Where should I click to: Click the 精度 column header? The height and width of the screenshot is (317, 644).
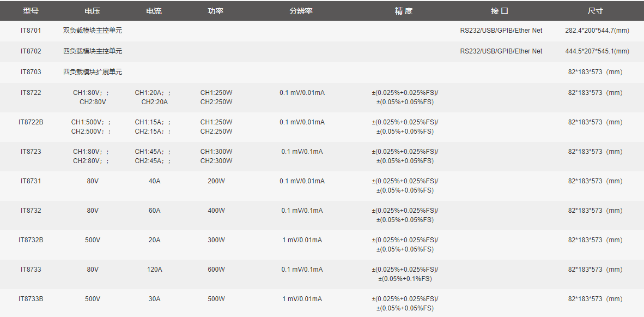403,10
